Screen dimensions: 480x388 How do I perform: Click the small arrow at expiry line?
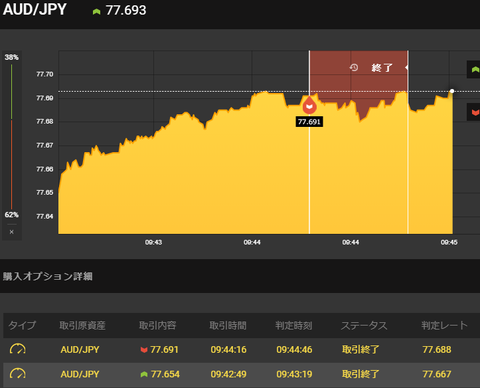[x=406, y=67]
